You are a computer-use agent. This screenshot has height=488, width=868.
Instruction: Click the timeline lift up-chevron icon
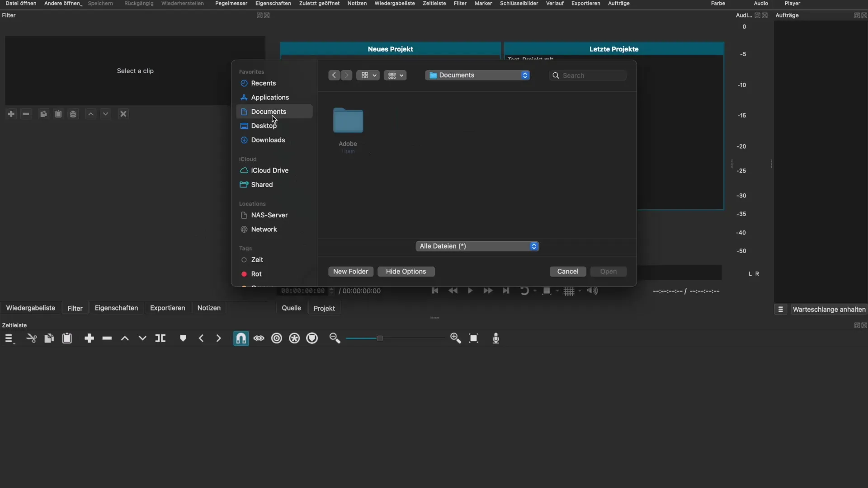coord(125,338)
